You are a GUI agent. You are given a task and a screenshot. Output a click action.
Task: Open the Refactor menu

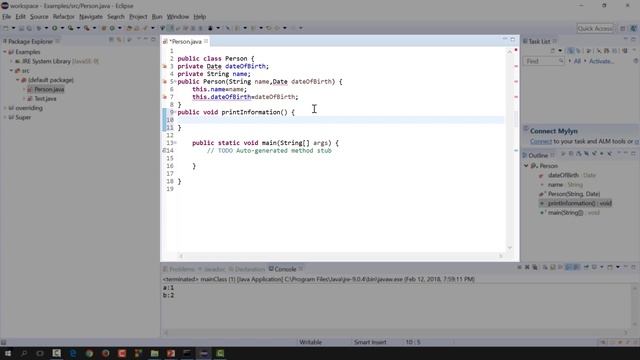coord(64,17)
